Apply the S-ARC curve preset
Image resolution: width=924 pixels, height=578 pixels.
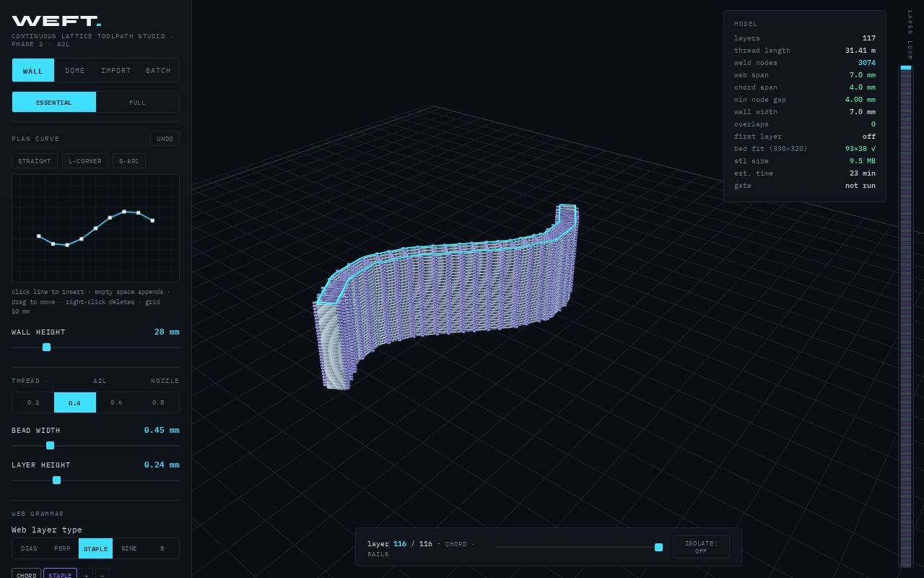coord(129,161)
